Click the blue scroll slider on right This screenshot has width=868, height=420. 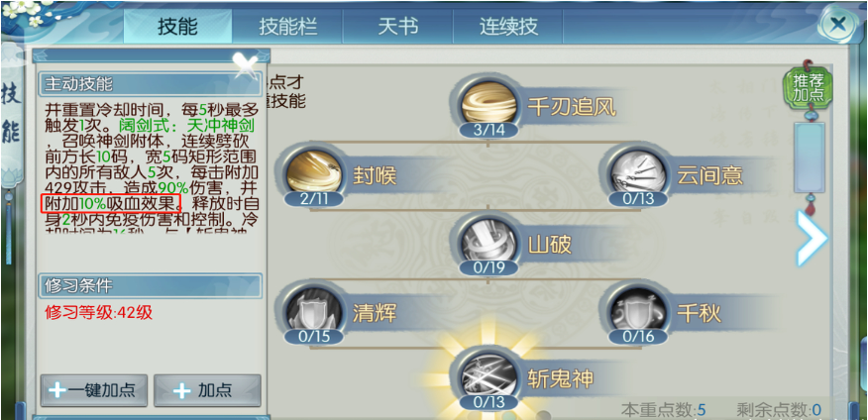809,157
